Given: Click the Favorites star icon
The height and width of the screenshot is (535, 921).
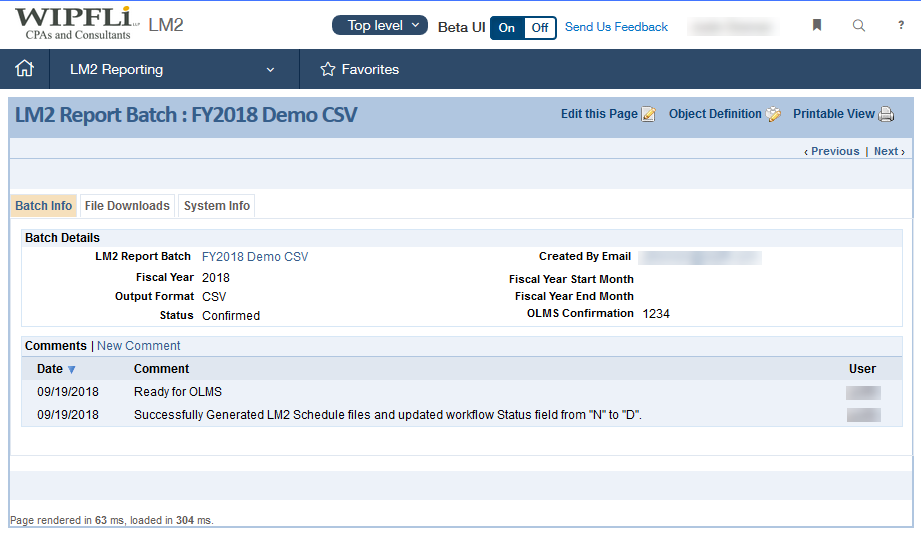Looking at the screenshot, I should pyautogui.click(x=327, y=70).
